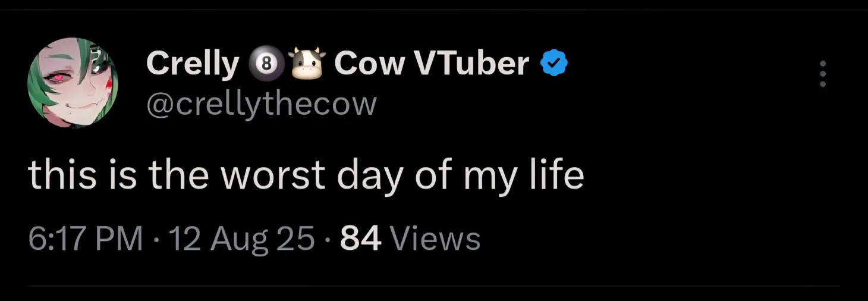Click the 84 view count number
Screen dimensions: 868x301
(x=360, y=239)
